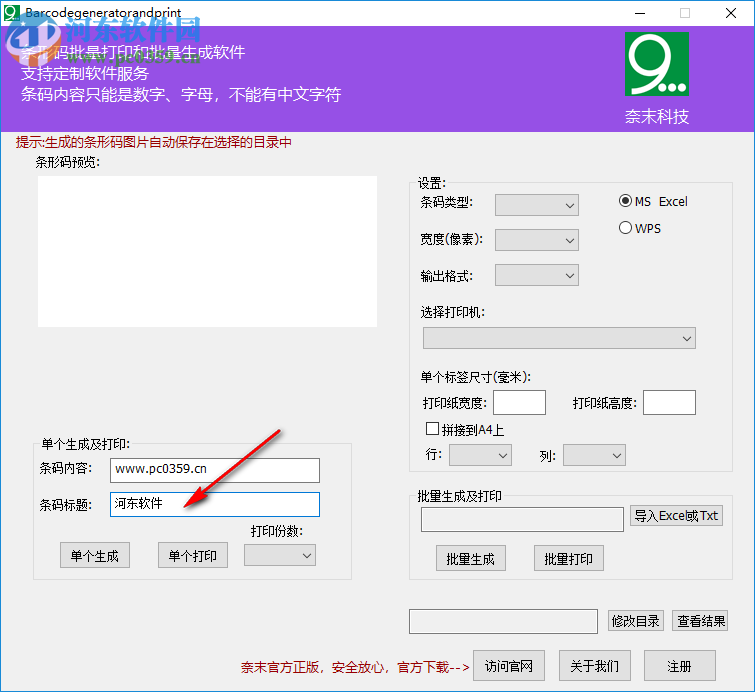Open the 宽度(像素) dropdown
The image size is (755, 692).
click(x=537, y=240)
